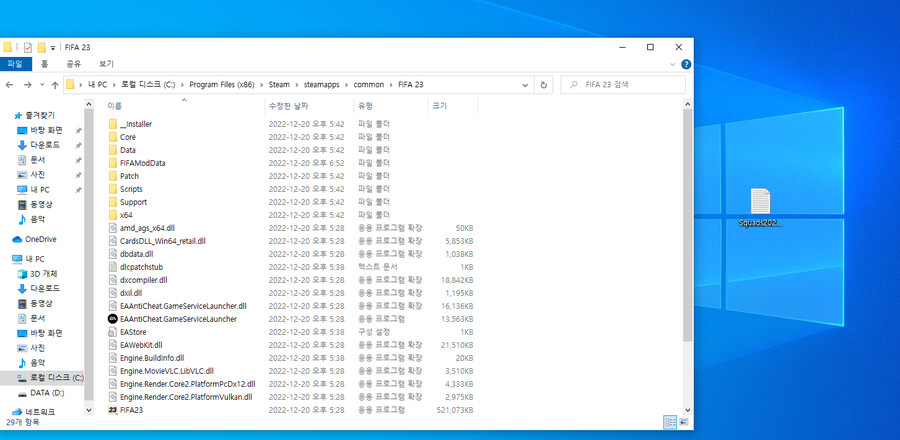The width and height of the screenshot is (900, 440).
Task: Select the Scripts folder icon
Action: 112,189
